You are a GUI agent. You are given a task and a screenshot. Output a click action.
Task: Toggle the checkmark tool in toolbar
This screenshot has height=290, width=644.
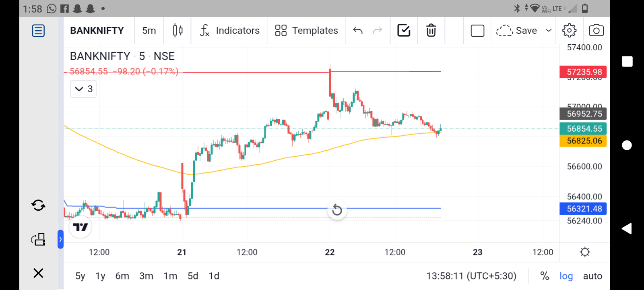coord(404,31)
